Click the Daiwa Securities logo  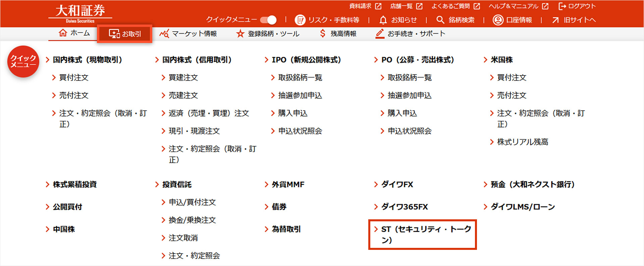click(x=80, y=13)
